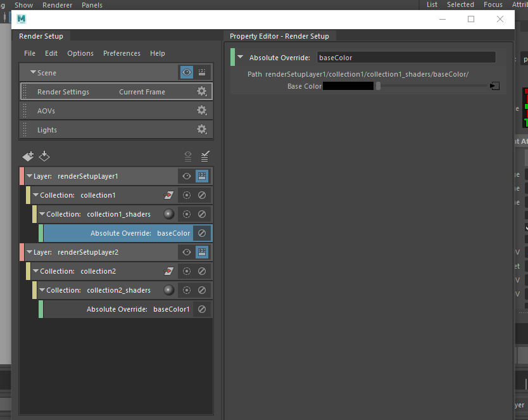Screen dimensions: 528x420
Task: Open the Preferences menu
Action: coord(122,53)
